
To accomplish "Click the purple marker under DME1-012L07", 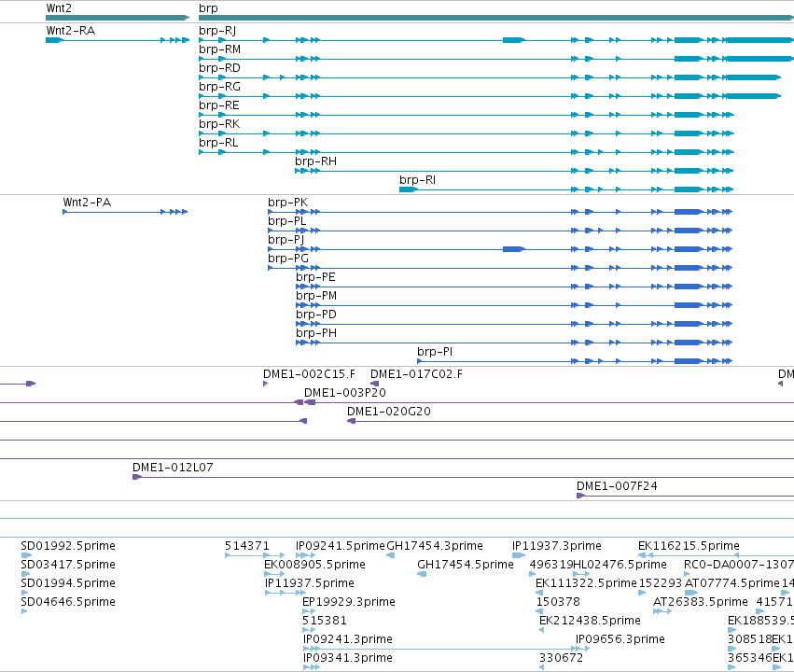I will [137, 477].
